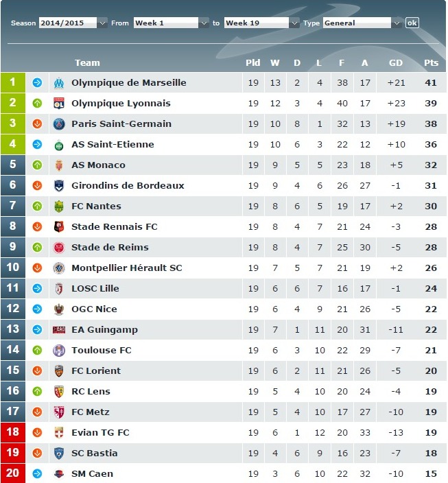Viewport: 448px width, 483px height.
Task: Click the SC Bastia club logo
Action: pyautogui.click(x=58, y=453)
